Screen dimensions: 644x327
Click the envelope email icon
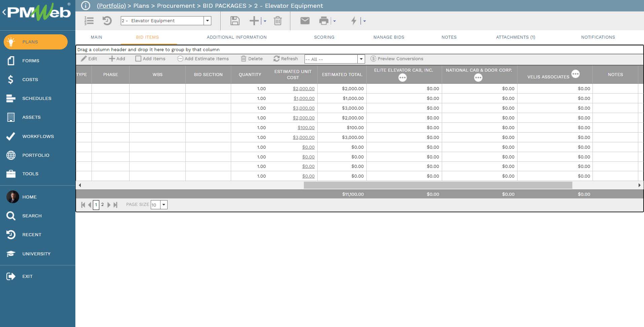[305, 21]
